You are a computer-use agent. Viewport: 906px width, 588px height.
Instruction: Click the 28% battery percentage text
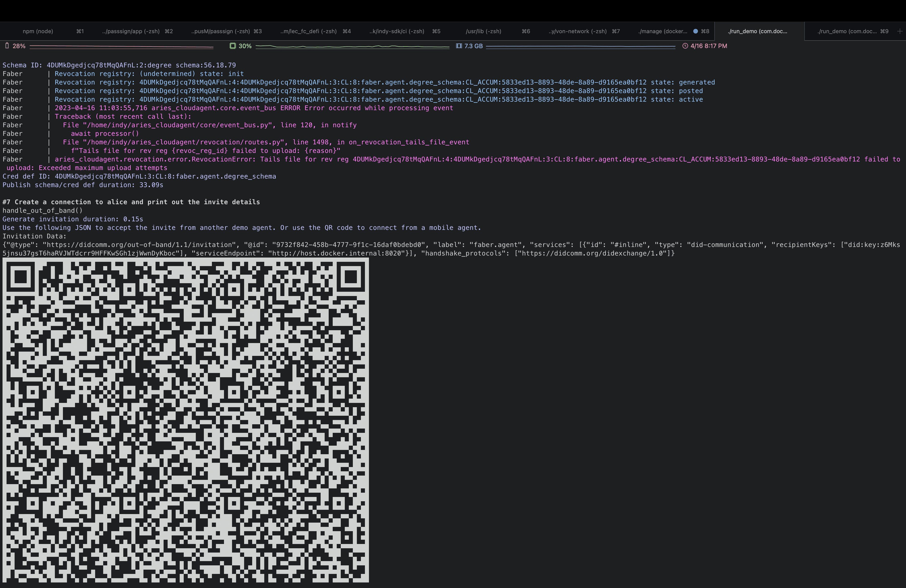pyautogui.click(x=19, y=46)
